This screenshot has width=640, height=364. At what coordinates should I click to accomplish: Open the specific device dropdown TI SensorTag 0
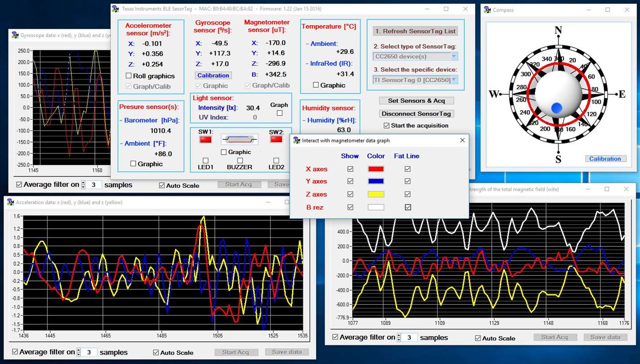click(454, 80)
